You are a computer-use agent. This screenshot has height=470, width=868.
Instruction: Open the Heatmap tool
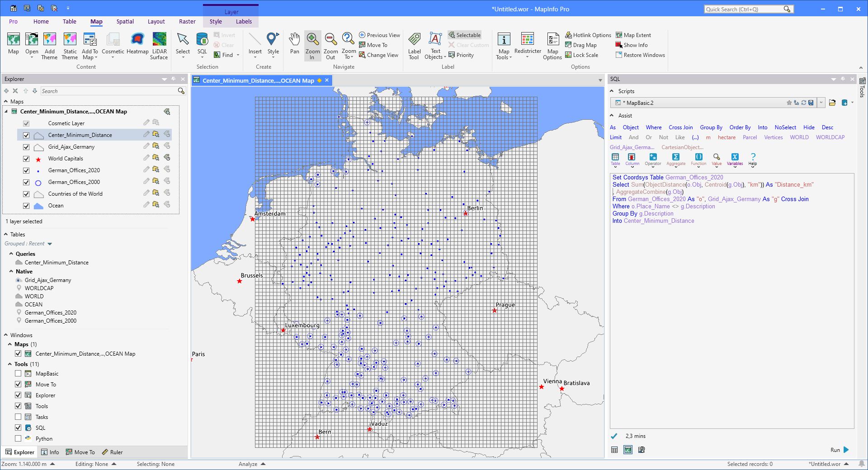point(137,44)
